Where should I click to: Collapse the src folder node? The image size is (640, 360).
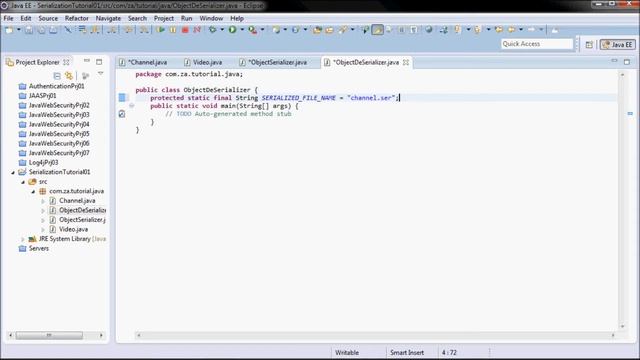click(x=23, y=182)
